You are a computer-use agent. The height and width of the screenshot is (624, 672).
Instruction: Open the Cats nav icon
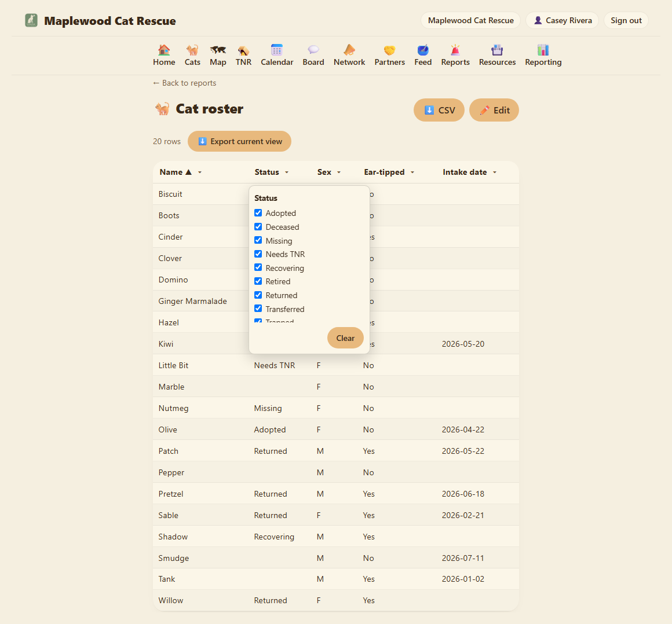pyautogui.click(x=192, y=50)
